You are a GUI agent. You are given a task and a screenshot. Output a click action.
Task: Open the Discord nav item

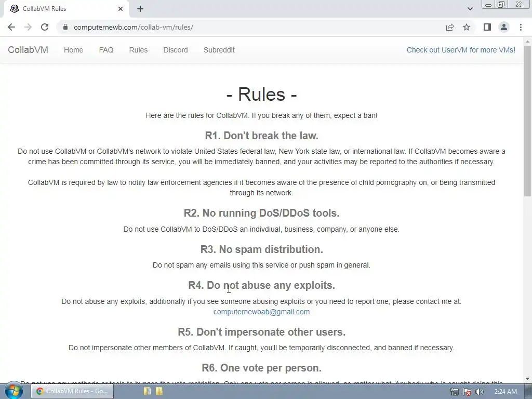pos(176,50)
